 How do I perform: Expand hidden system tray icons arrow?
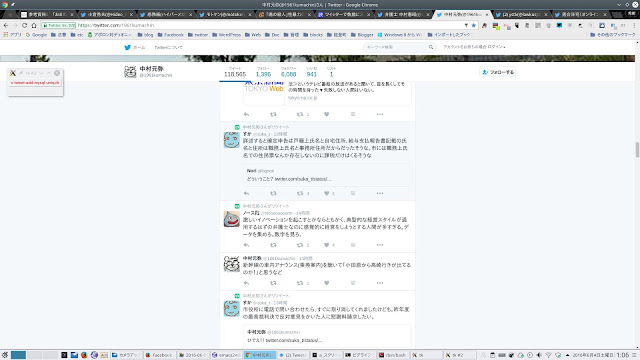(567, 355)
